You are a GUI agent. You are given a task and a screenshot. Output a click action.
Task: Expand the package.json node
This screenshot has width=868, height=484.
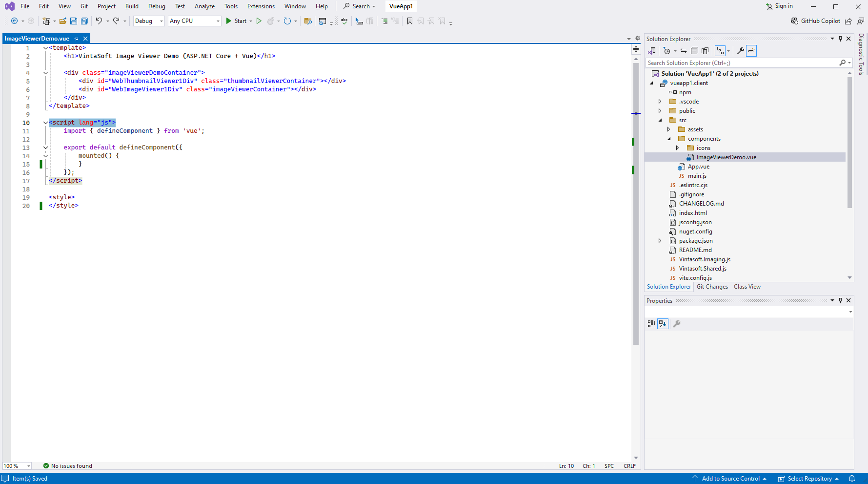(660, 241)
